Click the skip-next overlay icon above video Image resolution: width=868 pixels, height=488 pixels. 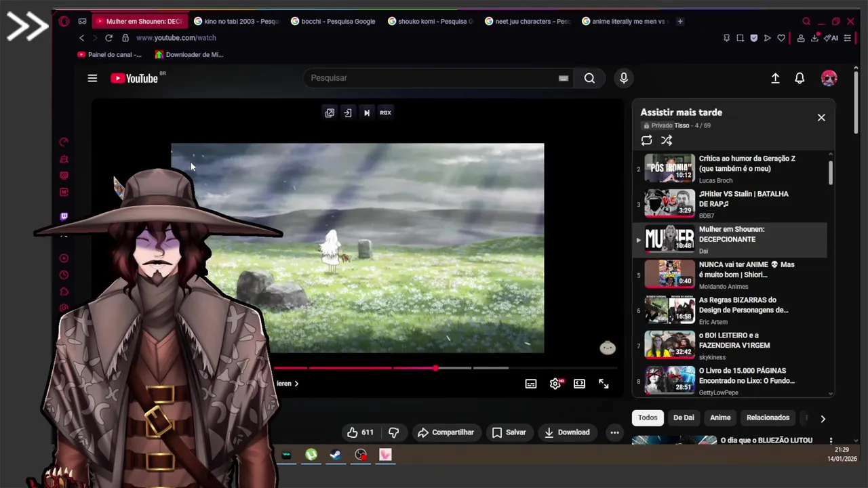coord(367,113)
